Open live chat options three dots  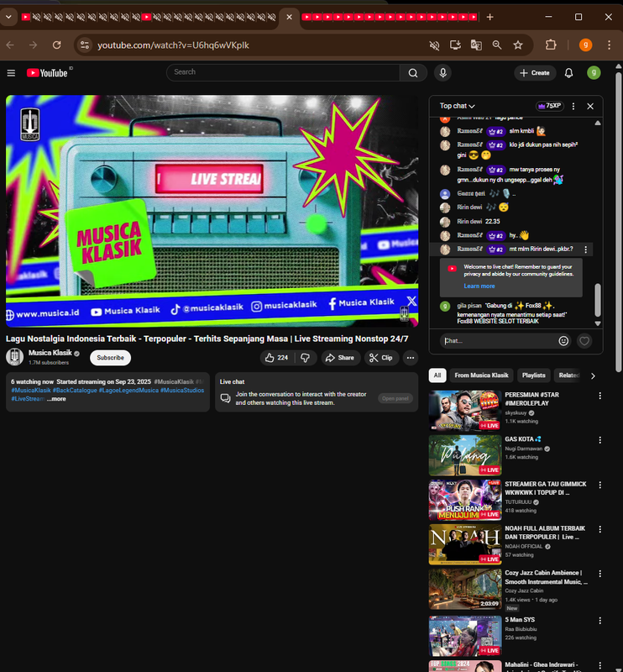573,107
